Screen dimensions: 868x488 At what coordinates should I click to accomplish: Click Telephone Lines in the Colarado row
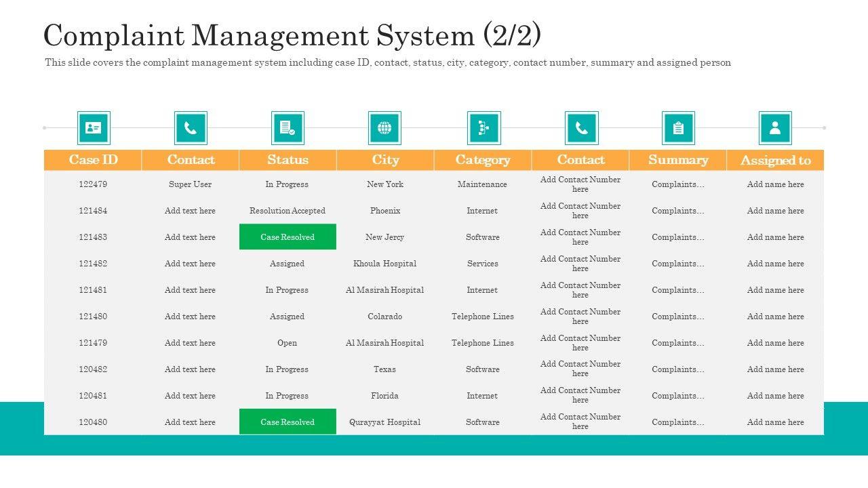tap(483, 317)
